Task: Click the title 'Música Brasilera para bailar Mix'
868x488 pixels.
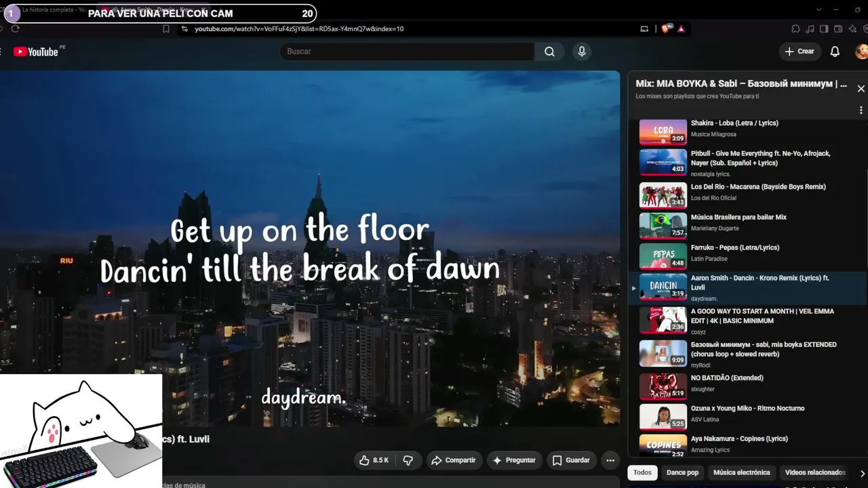Action: (x=738, y=218)
